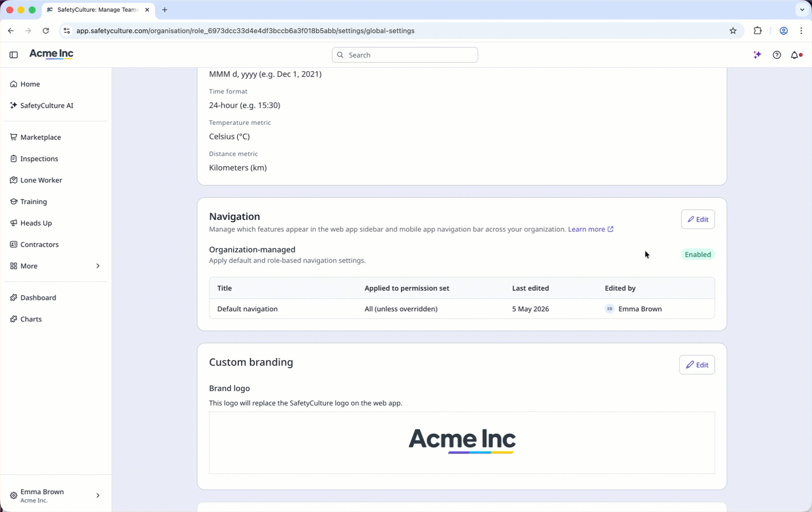
Task: Expand the More menu in sidebar
Action: (x=56, y=266)
